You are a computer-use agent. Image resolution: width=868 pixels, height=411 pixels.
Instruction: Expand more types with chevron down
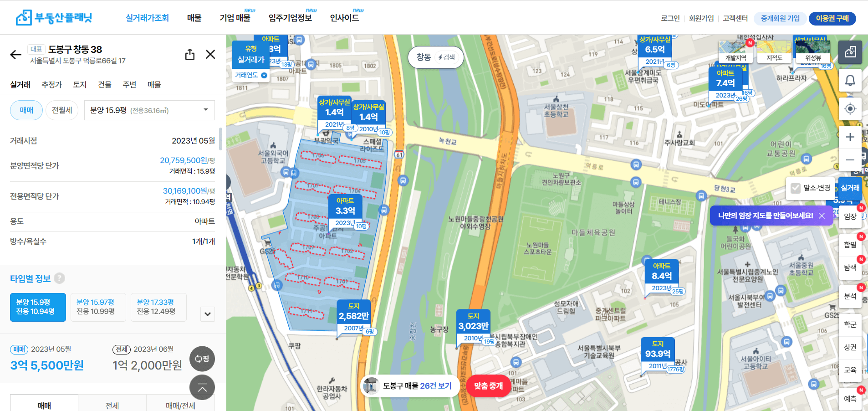tap(208, 314)
